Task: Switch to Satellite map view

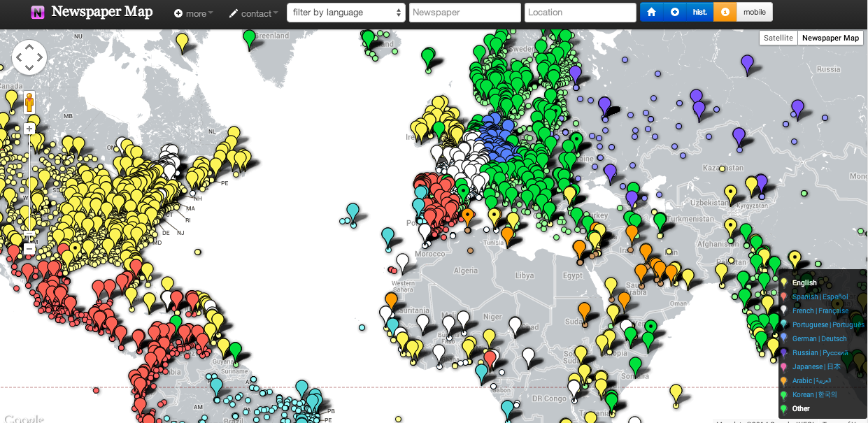Action: click(778, 38)
